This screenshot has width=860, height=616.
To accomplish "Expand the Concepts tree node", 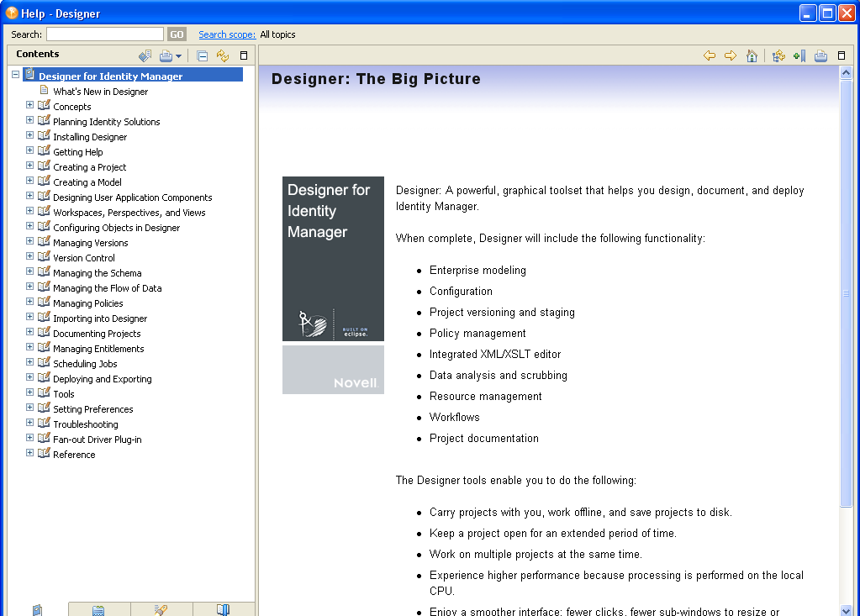I will (x=29, y=106).
